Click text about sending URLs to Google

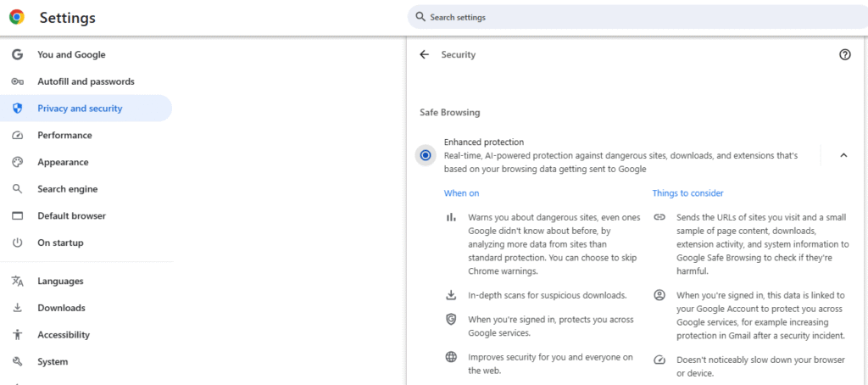pyautogui.click(x=762, y=244)
